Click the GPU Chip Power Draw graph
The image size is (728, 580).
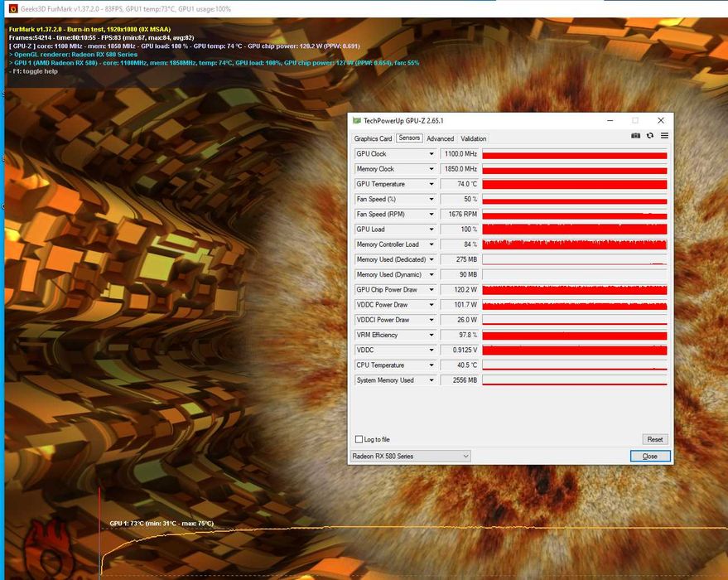pos(575,290)
